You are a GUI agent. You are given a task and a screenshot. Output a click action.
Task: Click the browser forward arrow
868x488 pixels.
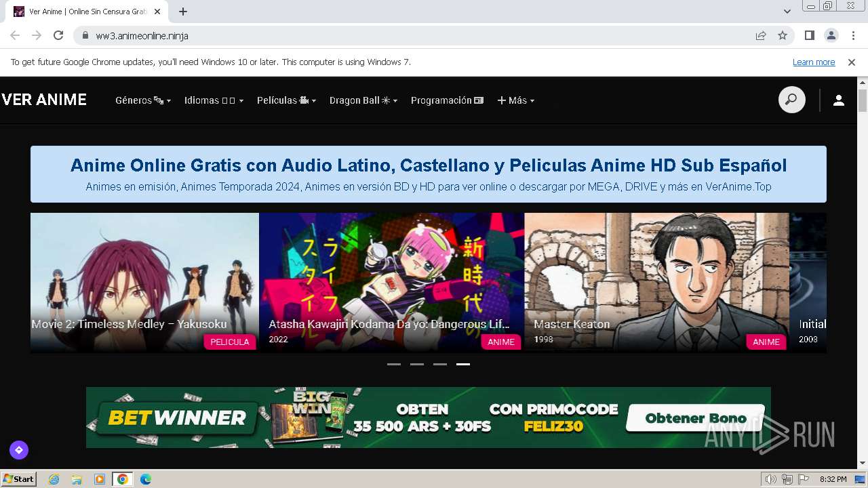[x=37, y=35]
